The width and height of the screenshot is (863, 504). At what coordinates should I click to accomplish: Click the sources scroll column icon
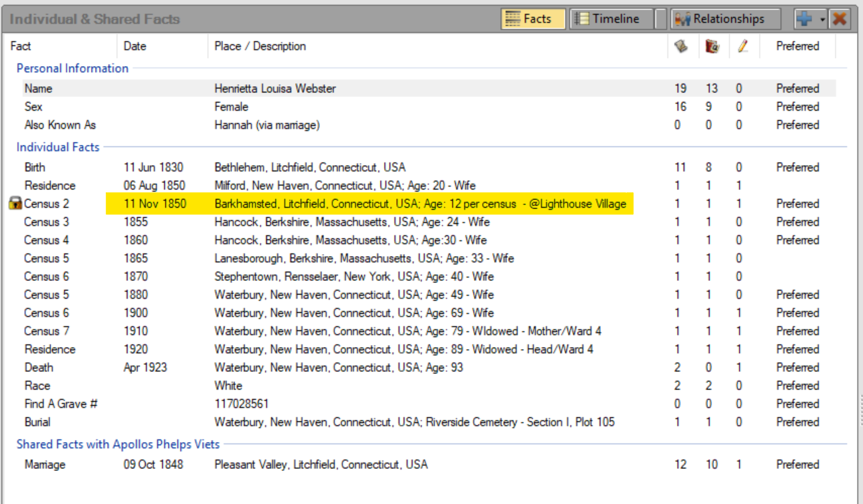[x=681, y=46]
